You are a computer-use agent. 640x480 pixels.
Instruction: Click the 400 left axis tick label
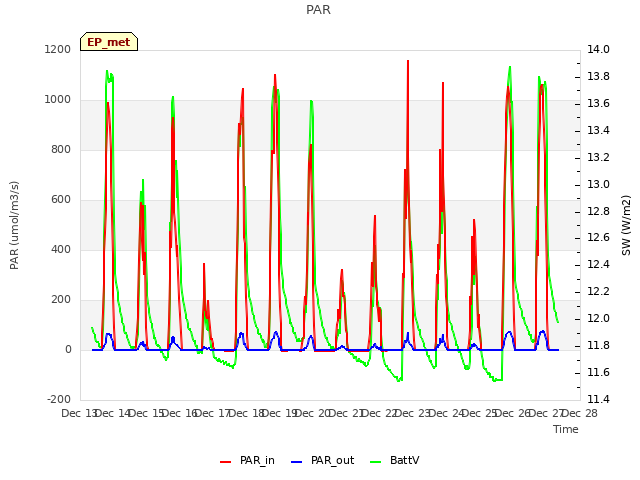(x=61, y=249)
